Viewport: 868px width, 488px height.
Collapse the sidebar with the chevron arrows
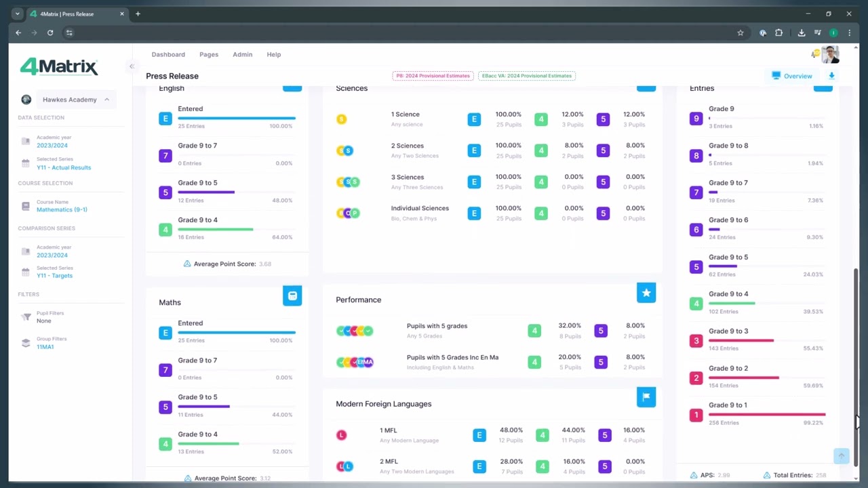(x=132, y=66)
